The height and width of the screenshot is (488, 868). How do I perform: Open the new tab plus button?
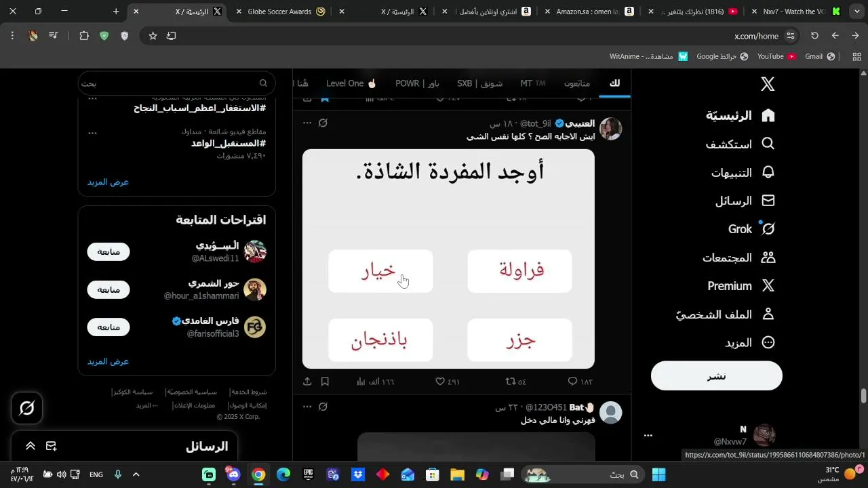(116, 12)
